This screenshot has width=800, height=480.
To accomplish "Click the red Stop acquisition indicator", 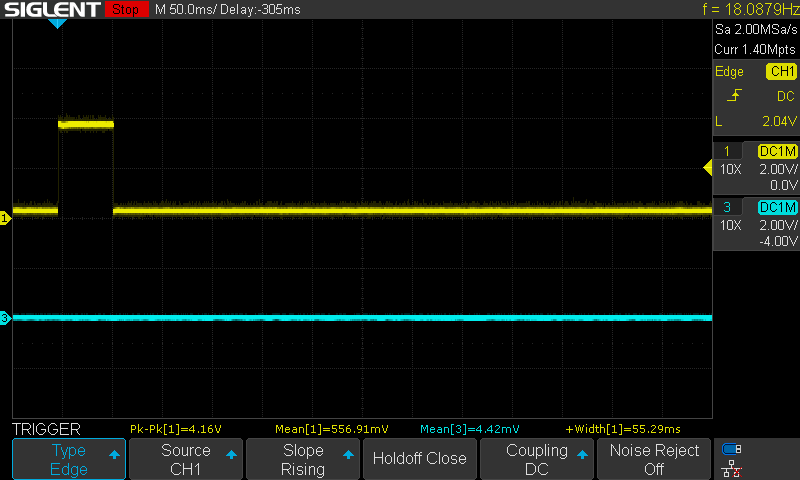I will coord(124,9).
